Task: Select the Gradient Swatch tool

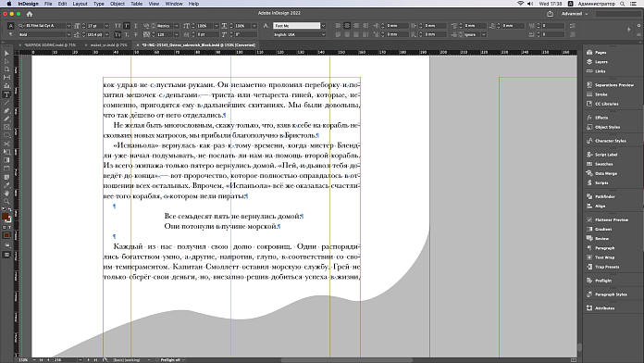Action: point(6,160)
